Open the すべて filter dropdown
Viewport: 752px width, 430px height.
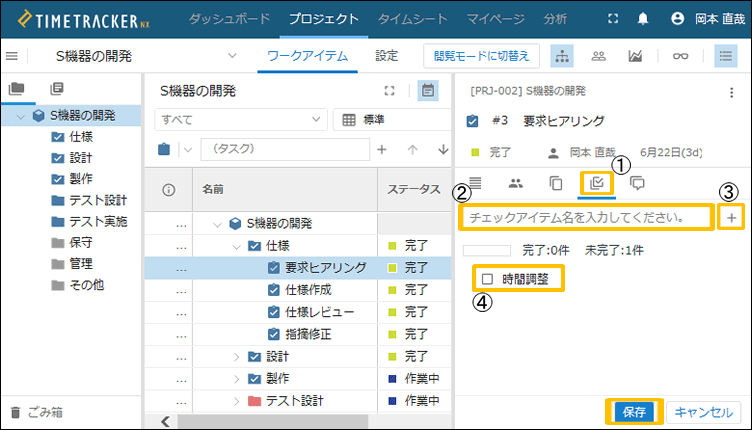241,119
